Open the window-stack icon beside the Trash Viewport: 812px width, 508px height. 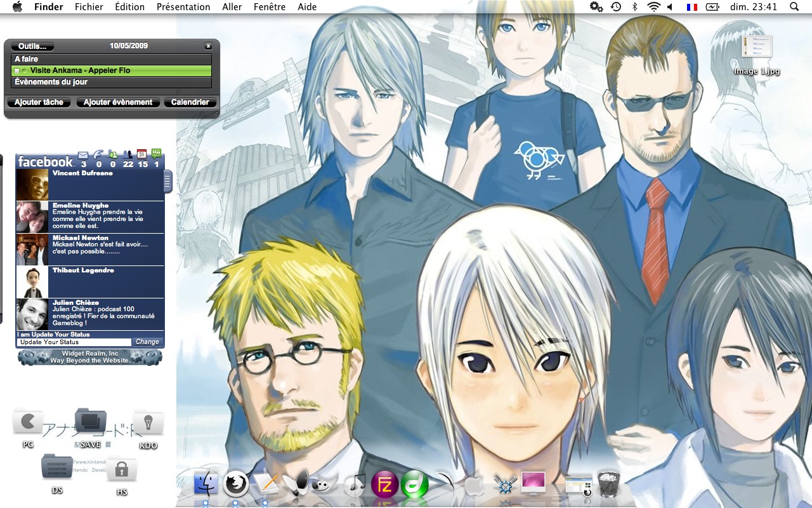[x=578, y=485]
